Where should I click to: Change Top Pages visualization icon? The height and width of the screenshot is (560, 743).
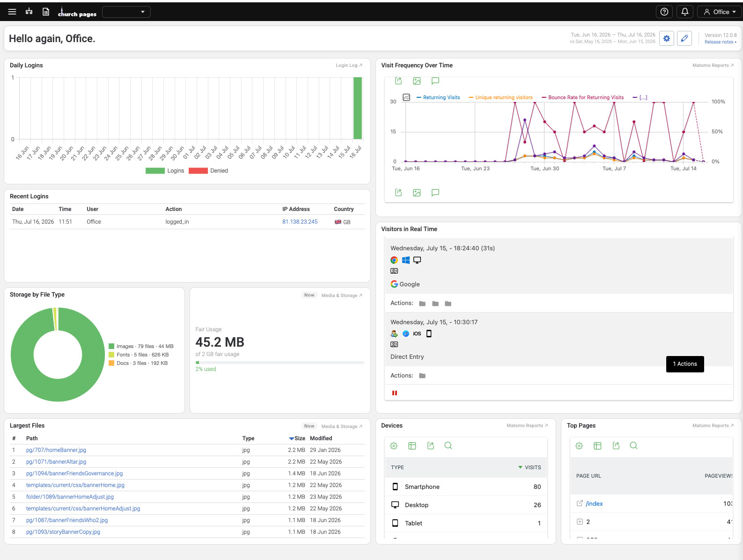coord(597,446)
